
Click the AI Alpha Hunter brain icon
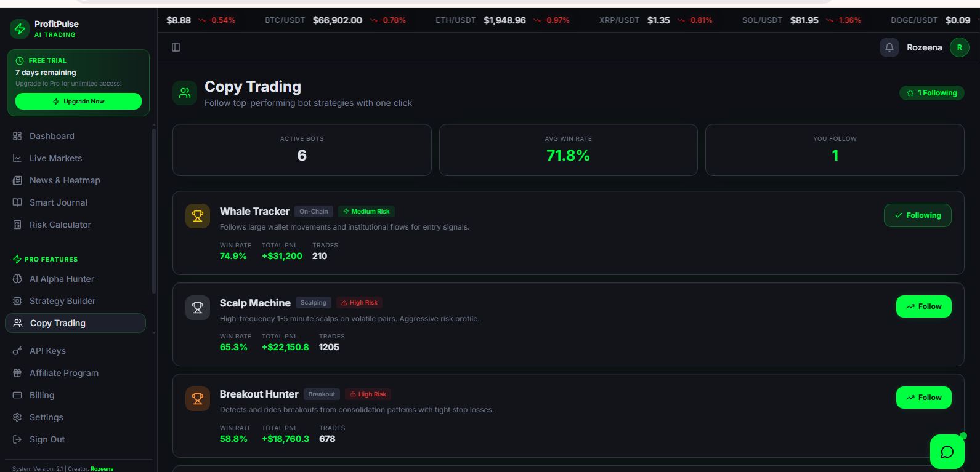click(x=17, y=279)
